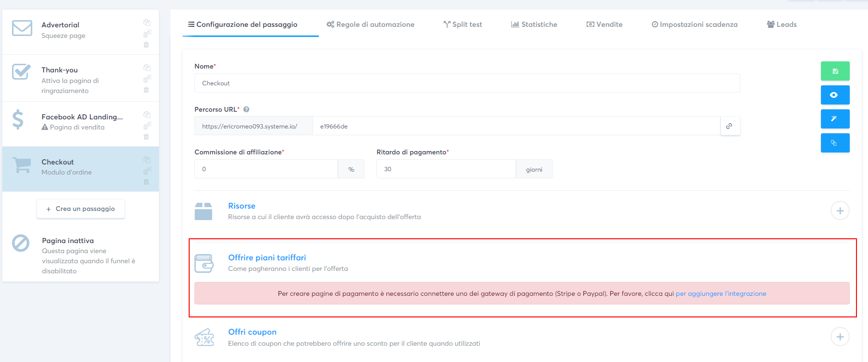The image size is (868, 362).
Task: Save the checkout step settings
Action: coord(835,70)
